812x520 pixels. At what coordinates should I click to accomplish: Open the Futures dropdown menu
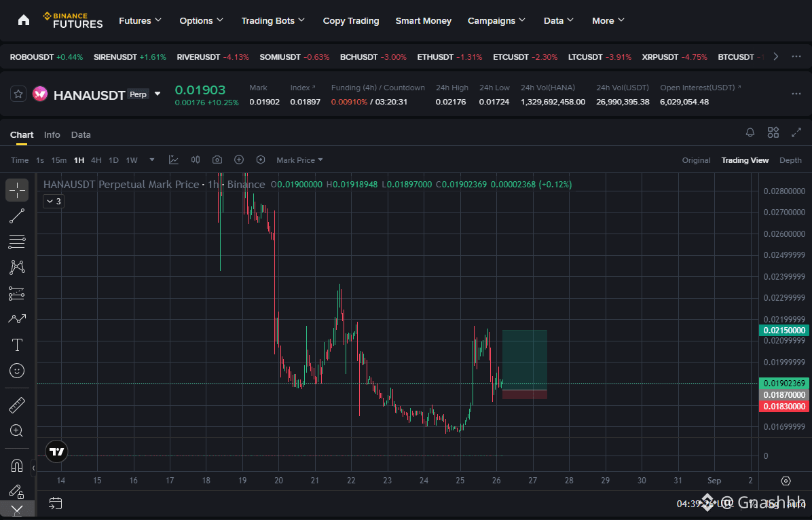[141, 21]
